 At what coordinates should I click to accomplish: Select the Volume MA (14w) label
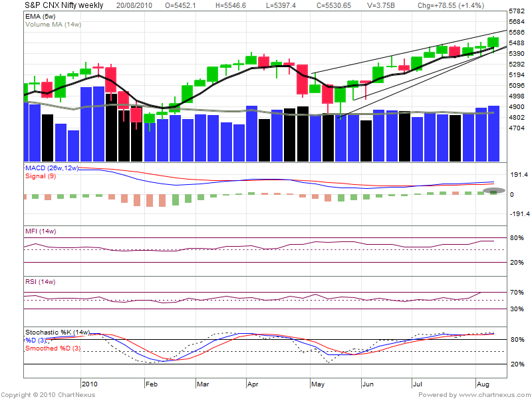pyautogui.click(x=55, y=24)
